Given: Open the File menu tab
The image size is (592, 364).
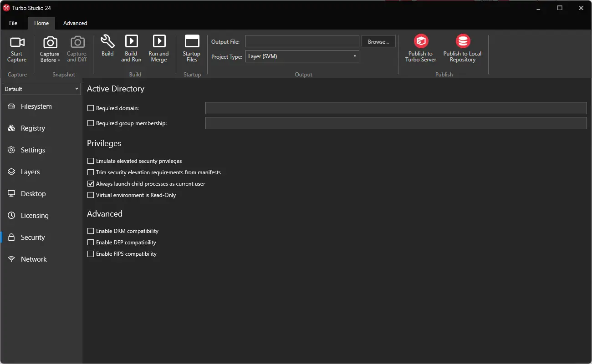Looking at the screenshot, I should pyautogui.click(x=13, y=23).
